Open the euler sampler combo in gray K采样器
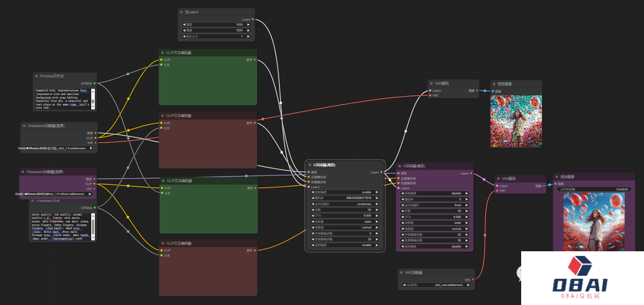 (345, 220)
